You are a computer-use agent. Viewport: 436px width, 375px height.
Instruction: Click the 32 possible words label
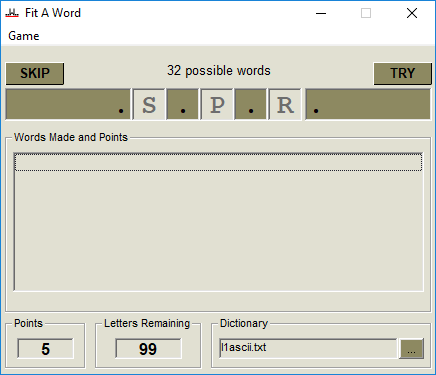[219, 71]
